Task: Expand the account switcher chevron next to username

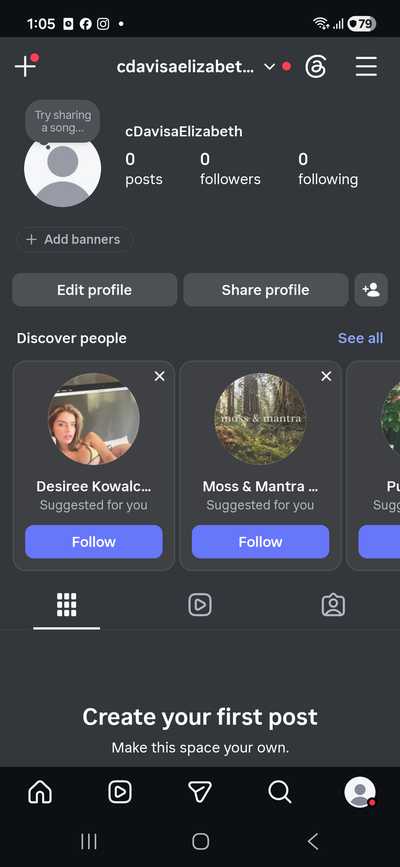Action: [x=269, y=67]
